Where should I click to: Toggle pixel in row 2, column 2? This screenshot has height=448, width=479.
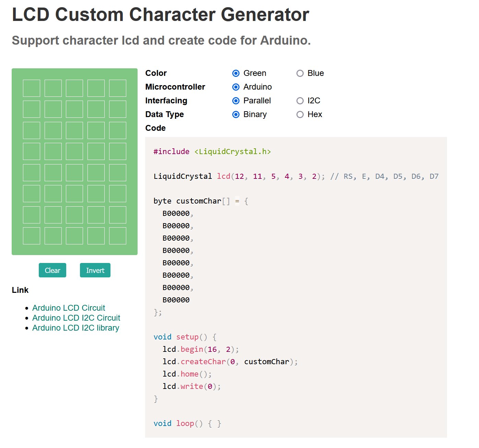(53, 109)
